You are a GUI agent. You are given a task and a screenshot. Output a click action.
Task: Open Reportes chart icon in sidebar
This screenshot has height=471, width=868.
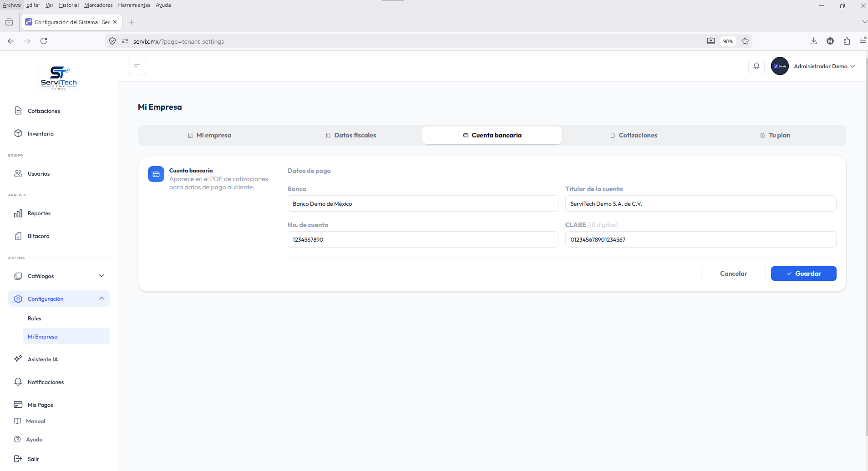[x=18, y=213]
